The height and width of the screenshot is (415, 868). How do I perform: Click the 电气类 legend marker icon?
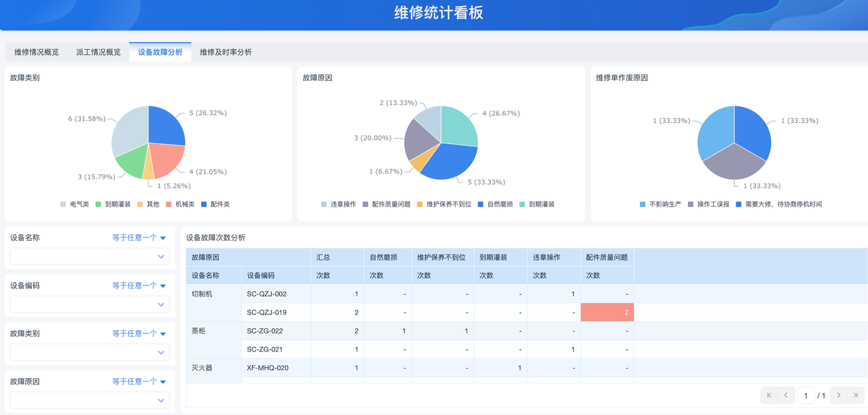click(x=64, y=205)
